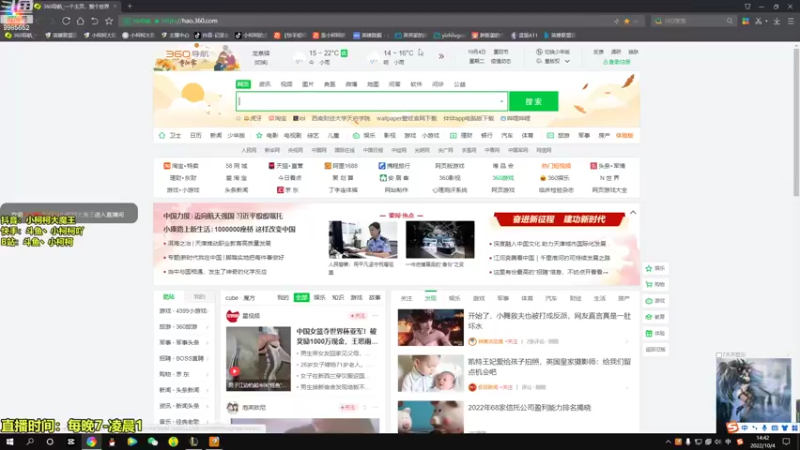Click the 阿里1688 icon link
800x450 pixels.
point(341,166)
